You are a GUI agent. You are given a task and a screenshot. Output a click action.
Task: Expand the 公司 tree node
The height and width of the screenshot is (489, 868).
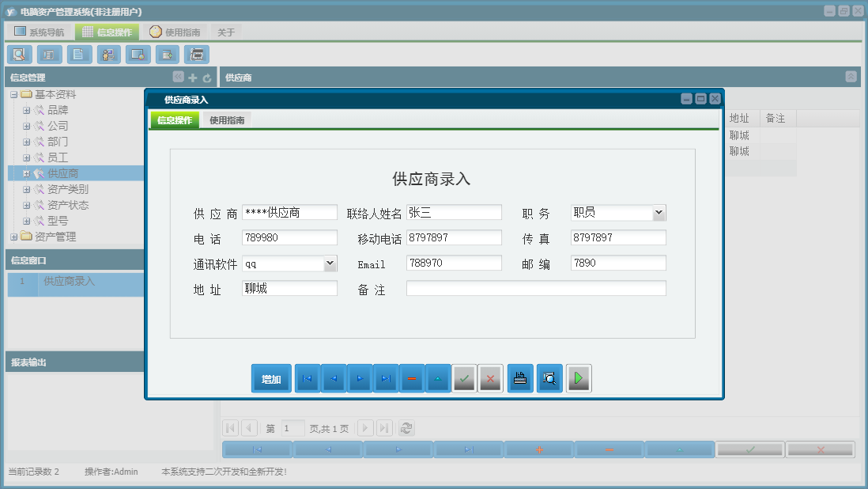click(x=26, y=127)
